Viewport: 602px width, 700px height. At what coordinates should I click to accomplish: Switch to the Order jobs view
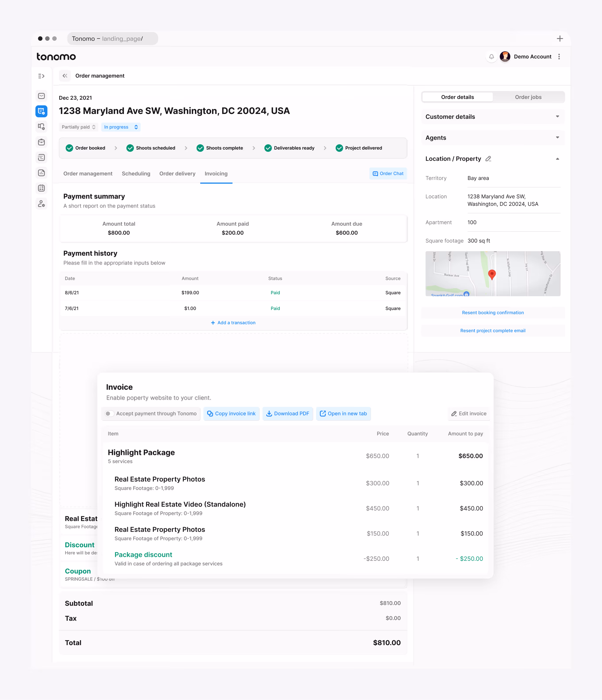(528, 97)
